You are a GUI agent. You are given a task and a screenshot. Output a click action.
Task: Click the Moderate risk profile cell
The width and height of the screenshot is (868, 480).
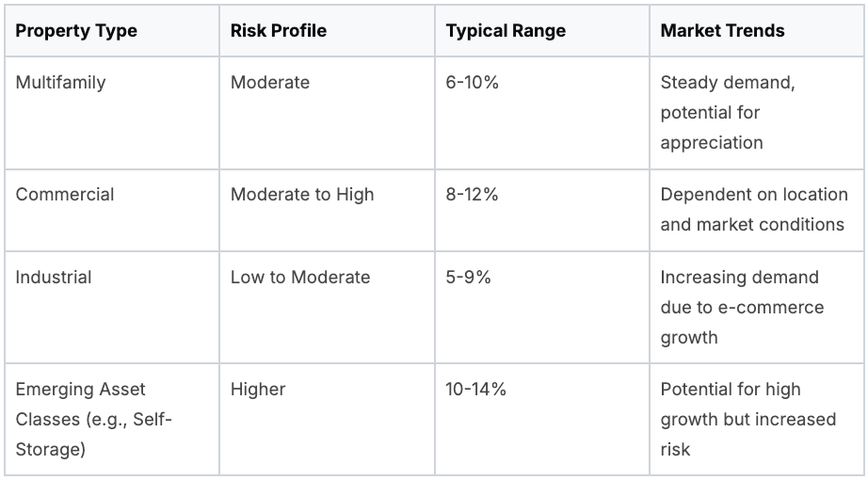tap(270, 82)
